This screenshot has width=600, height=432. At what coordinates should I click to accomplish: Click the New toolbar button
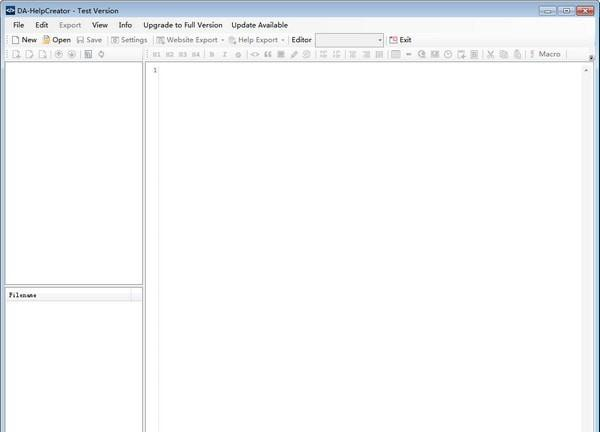pos(24,40)
